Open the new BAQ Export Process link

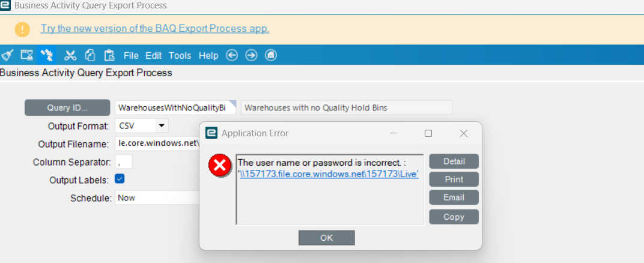[x=155, y=28]
